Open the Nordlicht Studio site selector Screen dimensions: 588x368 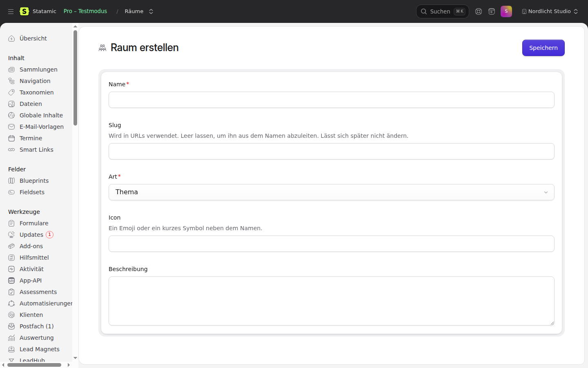[x=550, y=11]
